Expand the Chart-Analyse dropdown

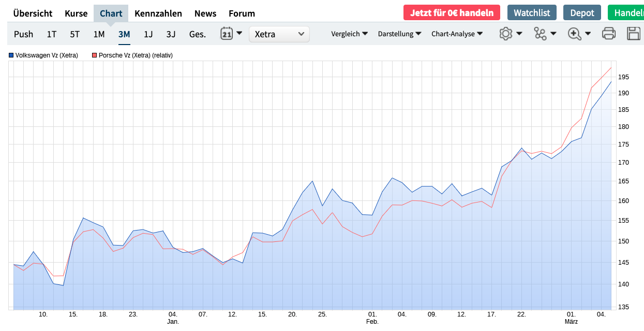(x=457, y=34)
